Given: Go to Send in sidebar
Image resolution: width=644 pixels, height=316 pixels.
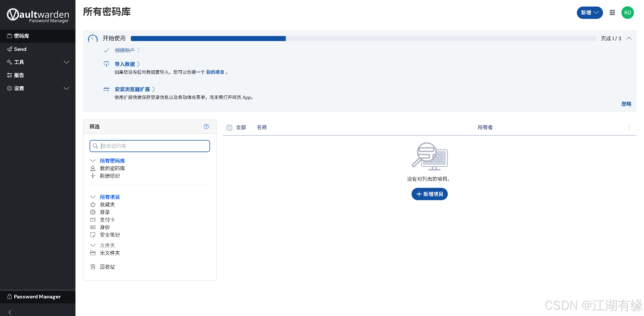Looking at the screenshot, I should [x=20, y=49].
